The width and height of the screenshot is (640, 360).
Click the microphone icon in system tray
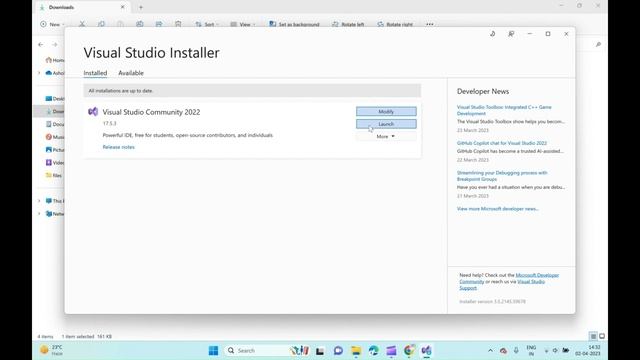(516, 351)
